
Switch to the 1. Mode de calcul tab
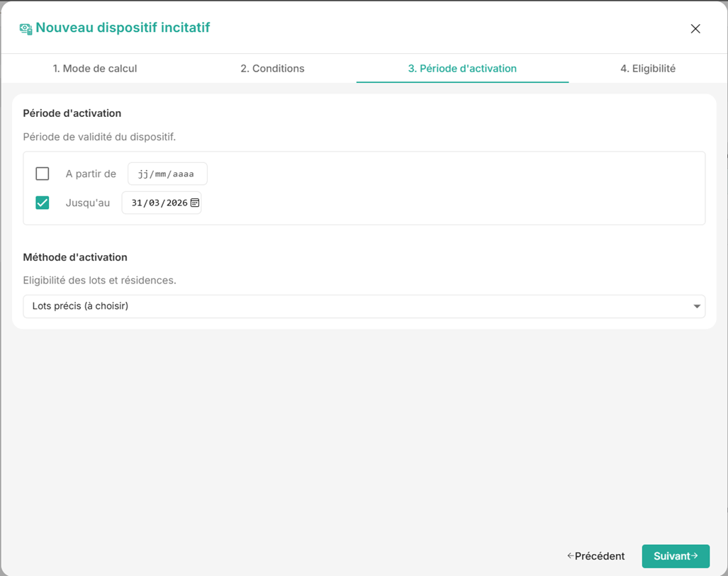point(95,69)
